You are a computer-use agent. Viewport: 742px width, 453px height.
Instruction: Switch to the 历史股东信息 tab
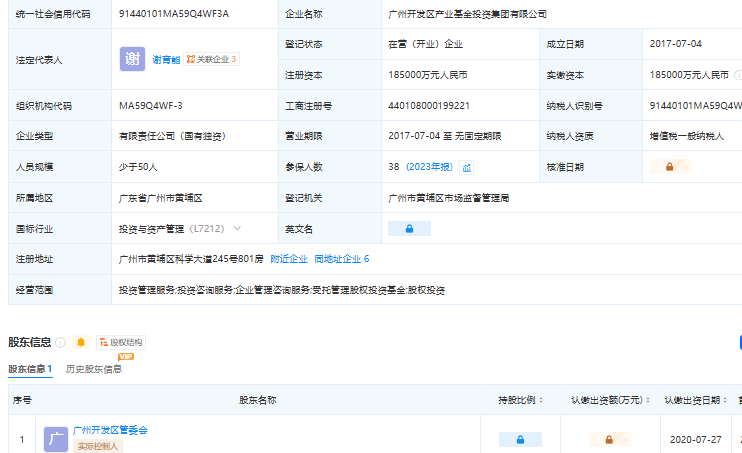point(94,369)
